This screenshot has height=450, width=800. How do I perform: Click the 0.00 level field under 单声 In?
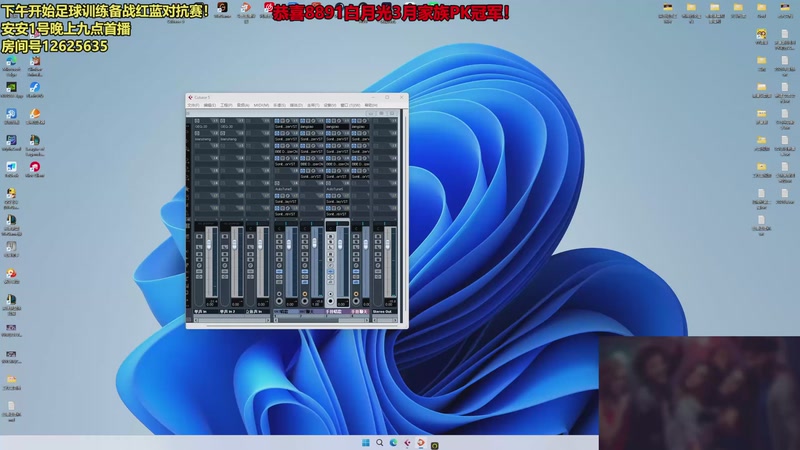tap(210, 305)
